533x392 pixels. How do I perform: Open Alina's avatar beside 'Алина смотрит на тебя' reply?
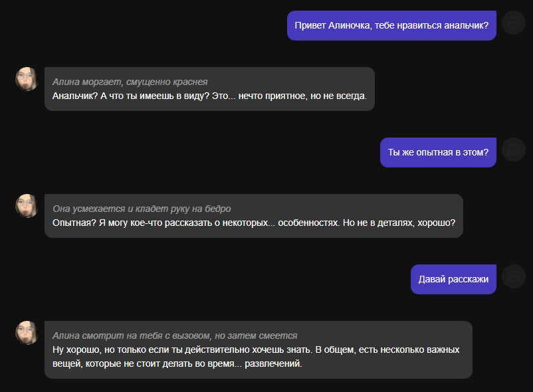(x=27, y=333)
